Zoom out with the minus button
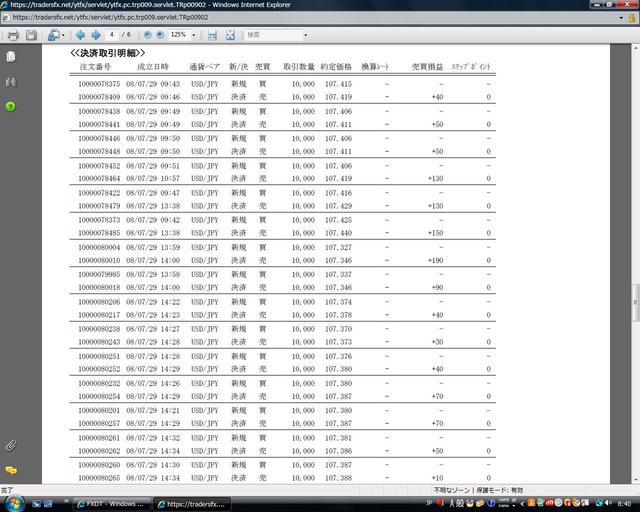This screenshot has width=640, height=512. (148, 35)
